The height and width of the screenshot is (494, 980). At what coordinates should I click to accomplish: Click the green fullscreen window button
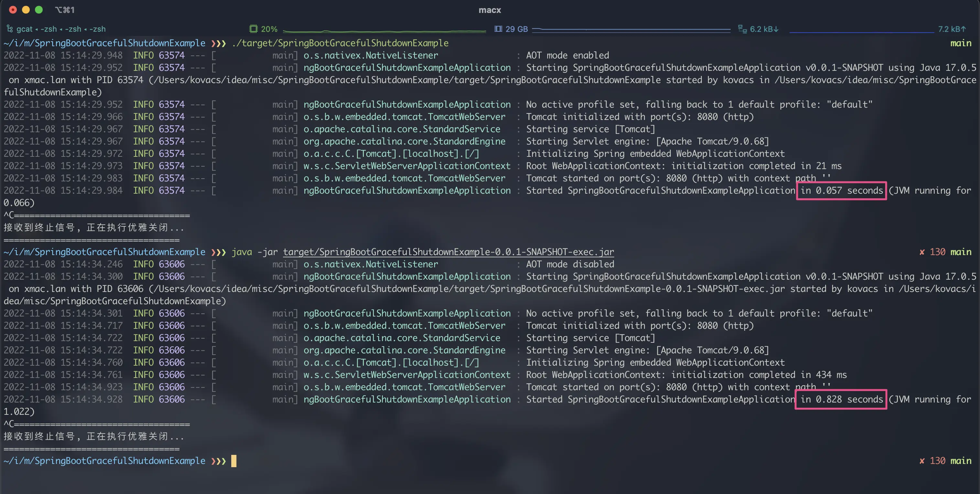tap(39, 10)
